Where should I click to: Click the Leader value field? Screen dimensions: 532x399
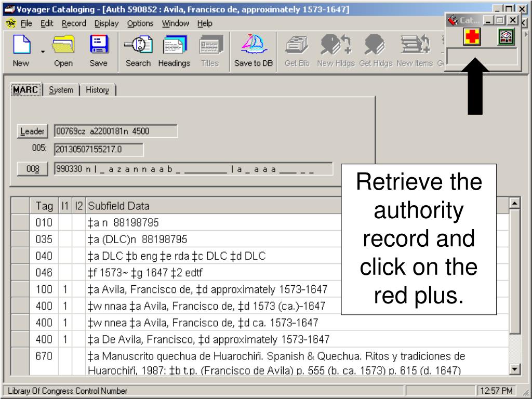(x=115, y=131)
